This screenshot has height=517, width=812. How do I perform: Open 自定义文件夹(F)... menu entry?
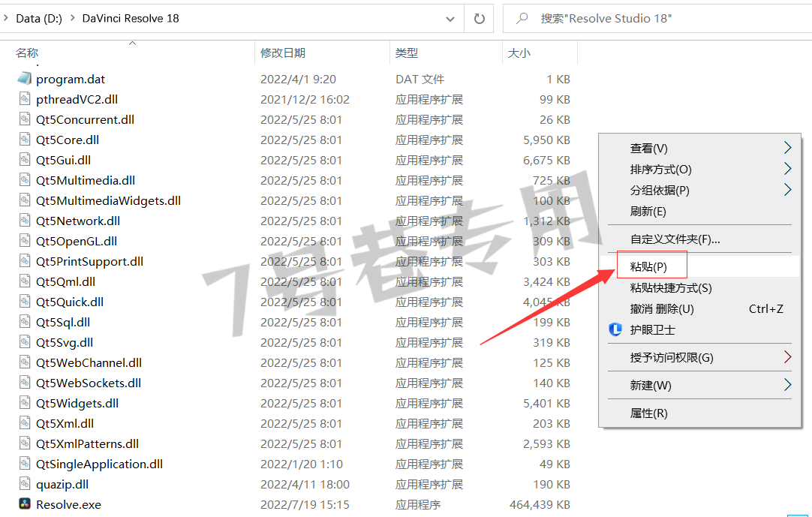[699, 239]
